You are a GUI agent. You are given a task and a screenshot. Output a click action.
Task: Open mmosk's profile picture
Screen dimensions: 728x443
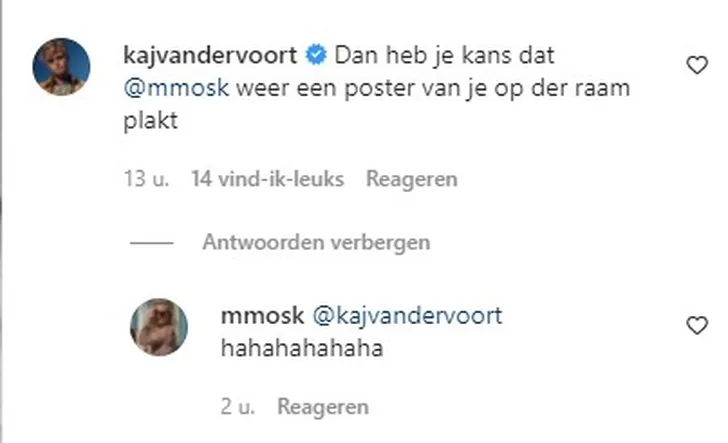(159, 327)
